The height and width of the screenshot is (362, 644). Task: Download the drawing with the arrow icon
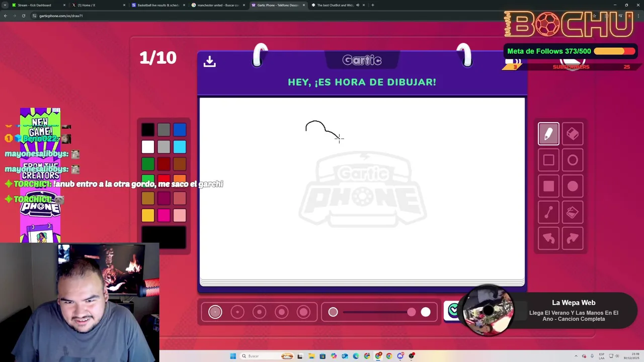pos(210,61)
